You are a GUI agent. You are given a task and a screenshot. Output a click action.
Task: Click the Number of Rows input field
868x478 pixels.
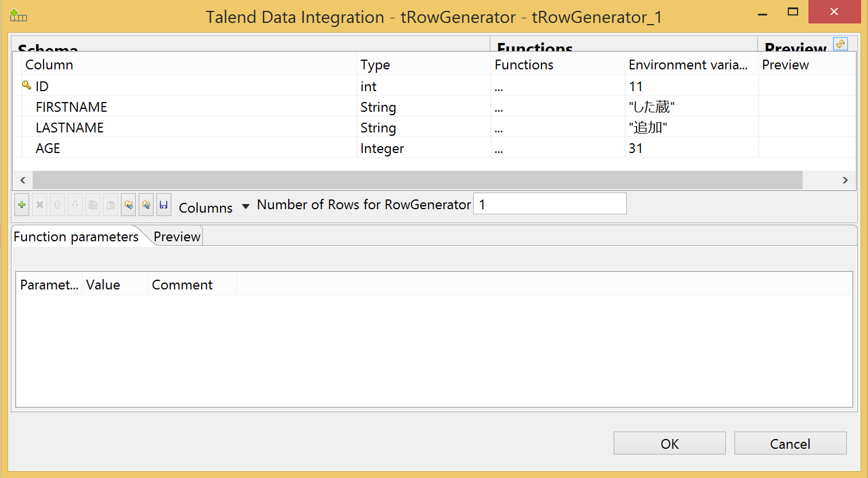549,203
